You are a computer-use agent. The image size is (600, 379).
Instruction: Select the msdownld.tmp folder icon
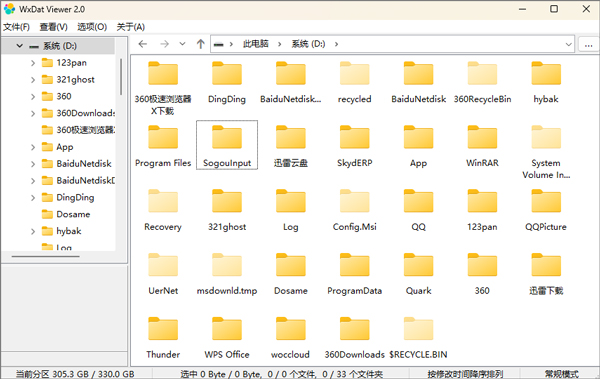click(227, 265)
